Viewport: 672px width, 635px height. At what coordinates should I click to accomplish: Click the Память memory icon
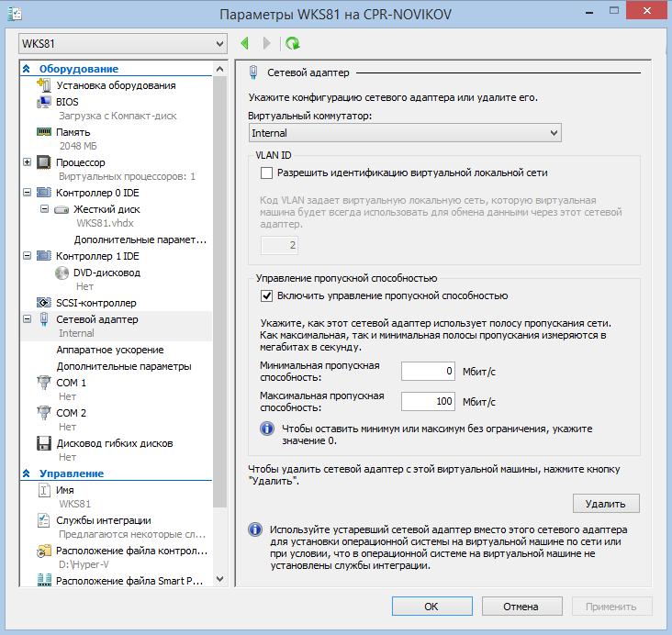pos(43,132)
